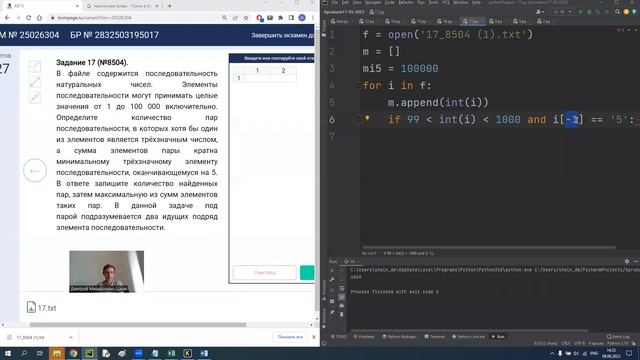Rerun script with green run-panel arrow
Screen dimensions: 640x360
tap(332, 270)
